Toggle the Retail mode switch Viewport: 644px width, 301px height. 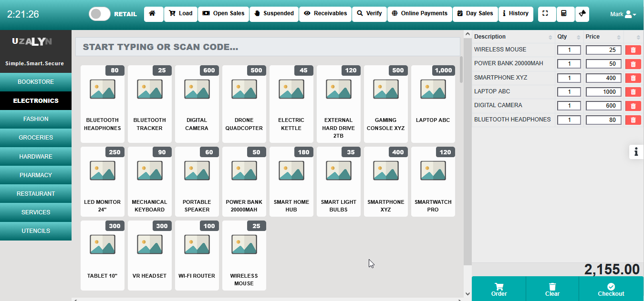(100, 14)
